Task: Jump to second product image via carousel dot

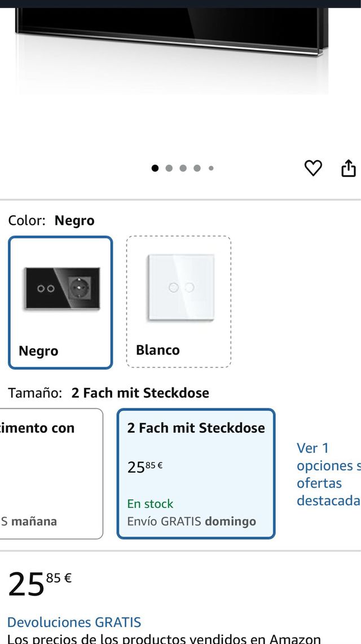Action: tap(169, 168)
